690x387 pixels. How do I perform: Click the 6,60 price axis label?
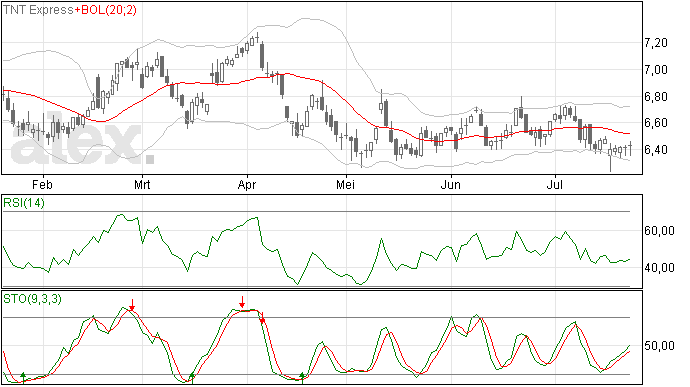tap(656, 123)
